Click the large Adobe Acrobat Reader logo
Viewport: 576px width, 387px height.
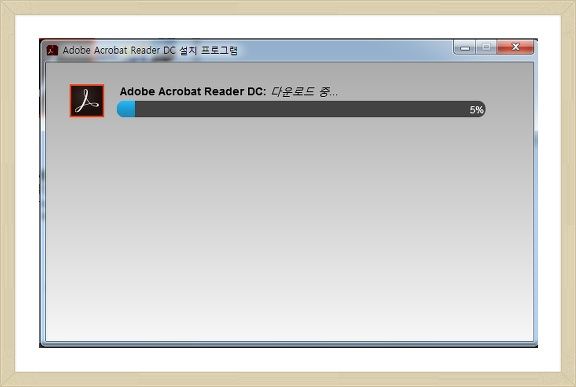click(87, 101)
